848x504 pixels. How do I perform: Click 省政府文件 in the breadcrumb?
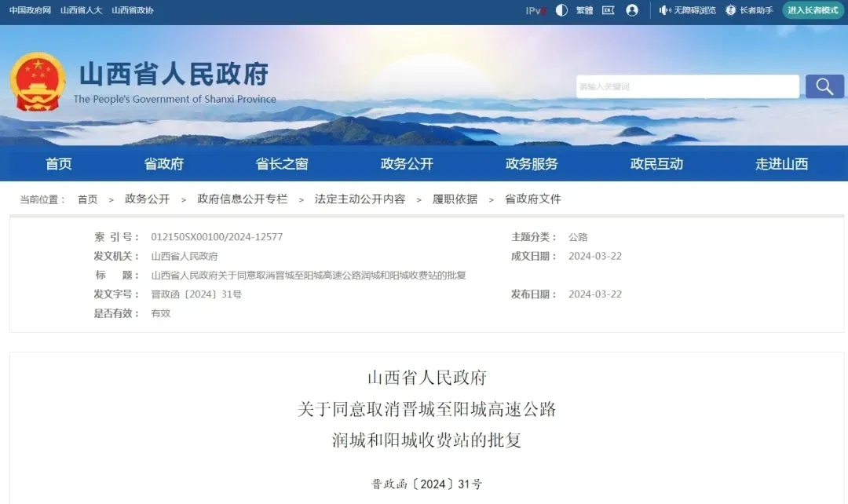tap(532, 199)
